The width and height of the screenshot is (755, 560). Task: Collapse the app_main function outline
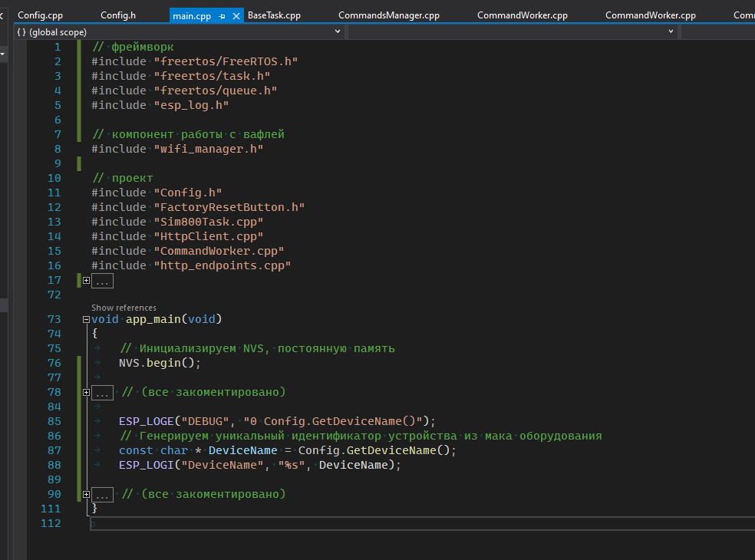(x=86, y=320)
